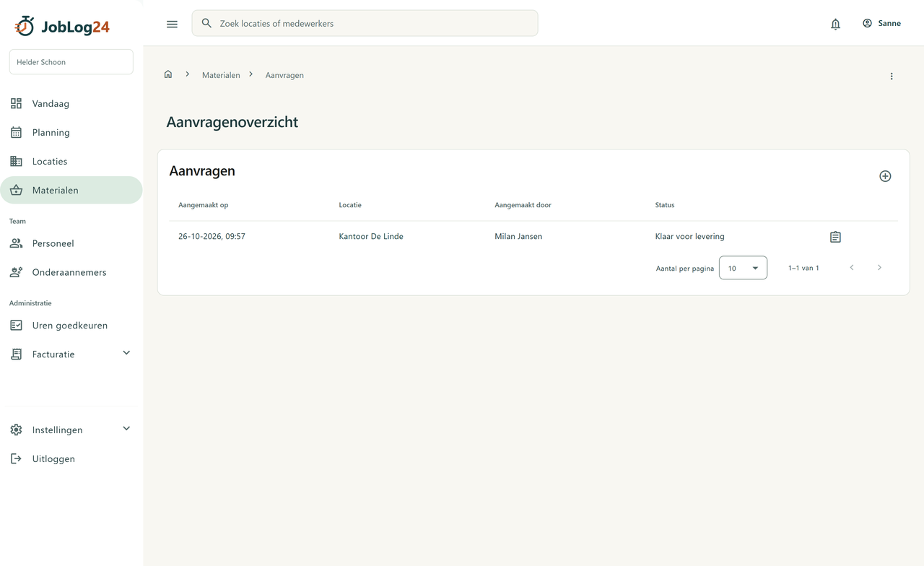924x566 pixels.
Task: Log out via Uitloggen
Action: [x=71, y=458]
